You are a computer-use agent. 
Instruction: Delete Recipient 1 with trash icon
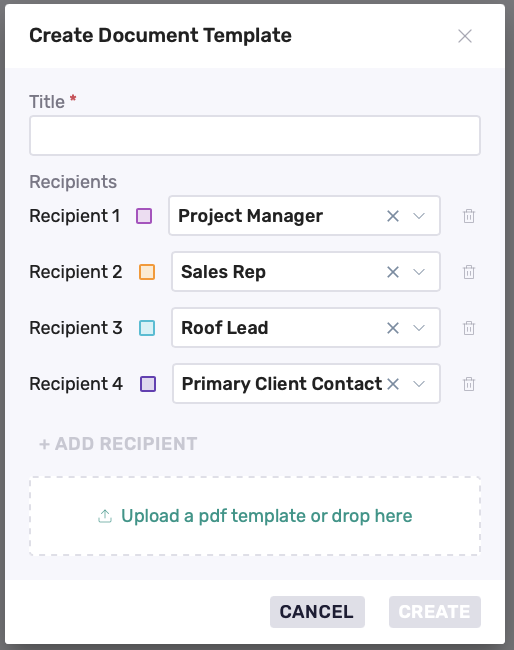point(469,216)
